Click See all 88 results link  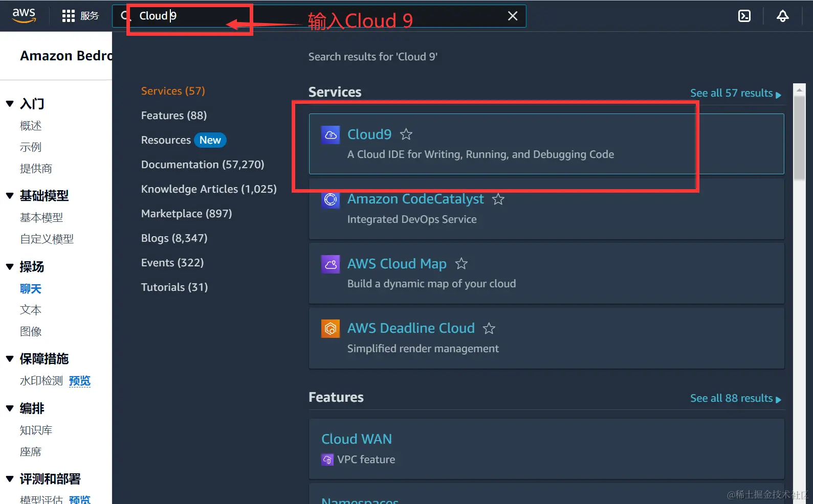(x=736, y=398)
